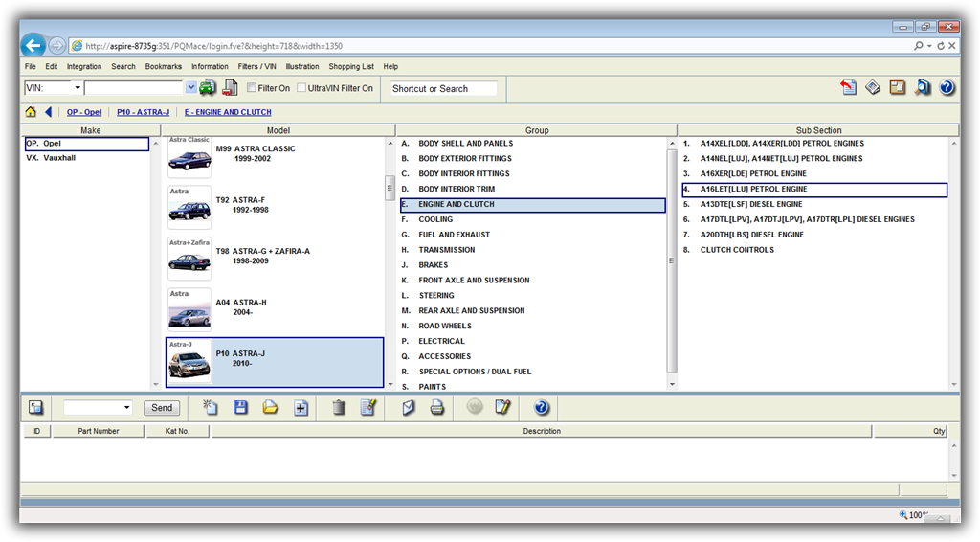The image size is (980, 542).
Task: Delete item using the trash can icon
Action: (x=339, y=408)
